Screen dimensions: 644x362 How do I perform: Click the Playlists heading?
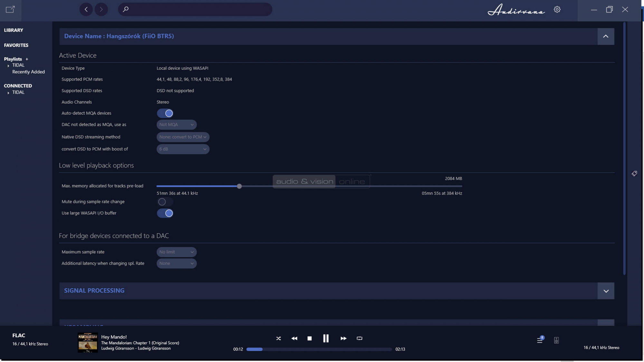click(x=13, y=59)
